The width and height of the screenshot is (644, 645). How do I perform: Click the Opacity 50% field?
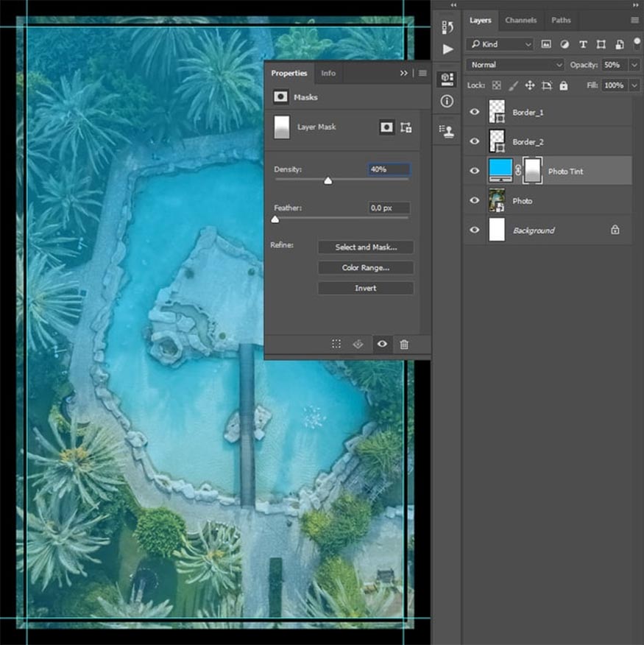(615, 65)
